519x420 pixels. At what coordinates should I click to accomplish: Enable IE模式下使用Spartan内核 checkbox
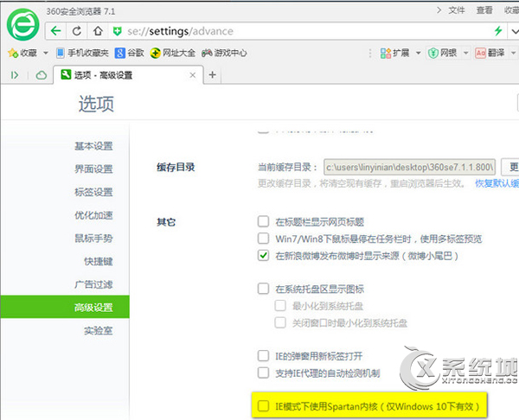[x=263, y=406]
